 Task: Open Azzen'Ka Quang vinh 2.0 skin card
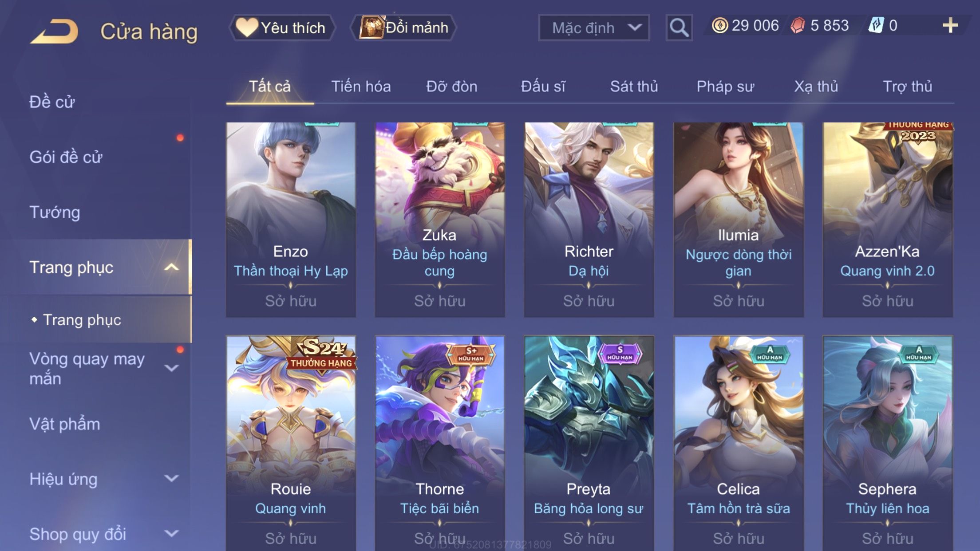pyautogui.click(x=888, y=220)
